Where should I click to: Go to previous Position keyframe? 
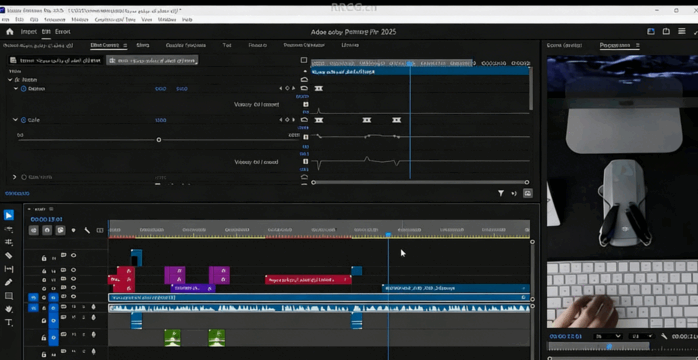[x=281, y=89]
